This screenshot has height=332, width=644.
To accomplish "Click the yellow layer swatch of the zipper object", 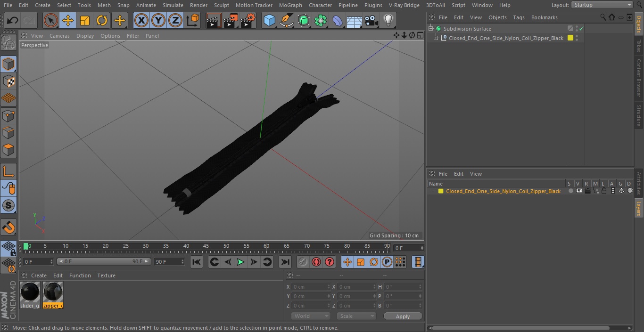I will pyautogui.click(x=570, y=38).
